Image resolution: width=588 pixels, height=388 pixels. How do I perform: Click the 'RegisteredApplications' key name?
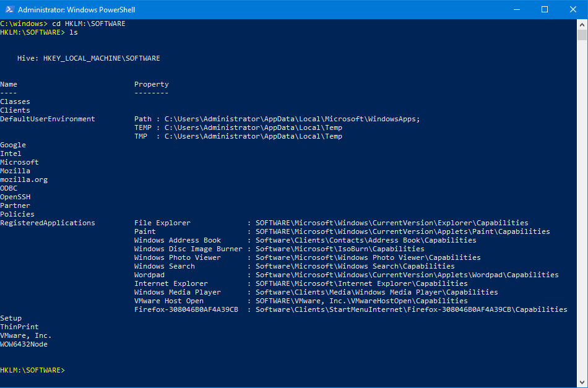coord(48,223)
